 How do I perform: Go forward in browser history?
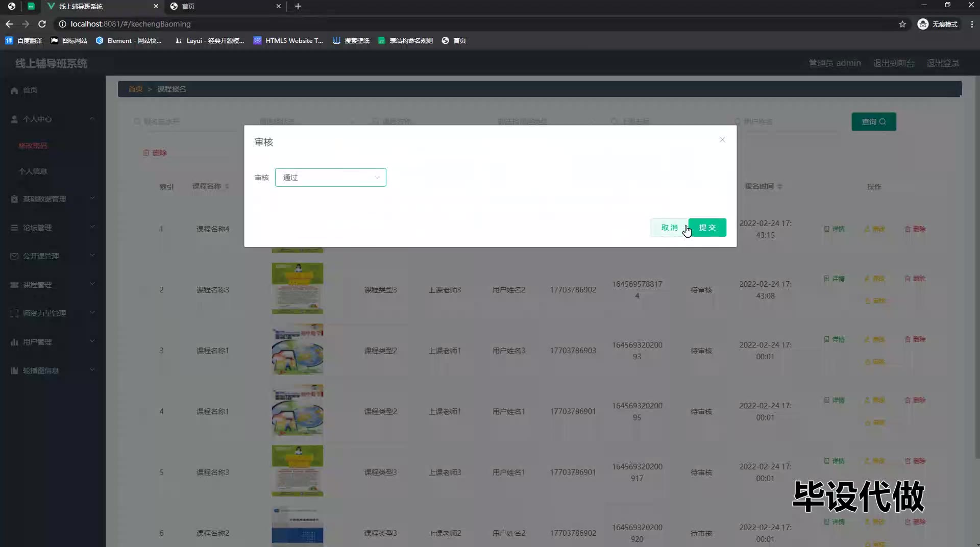tap(26, 24)
